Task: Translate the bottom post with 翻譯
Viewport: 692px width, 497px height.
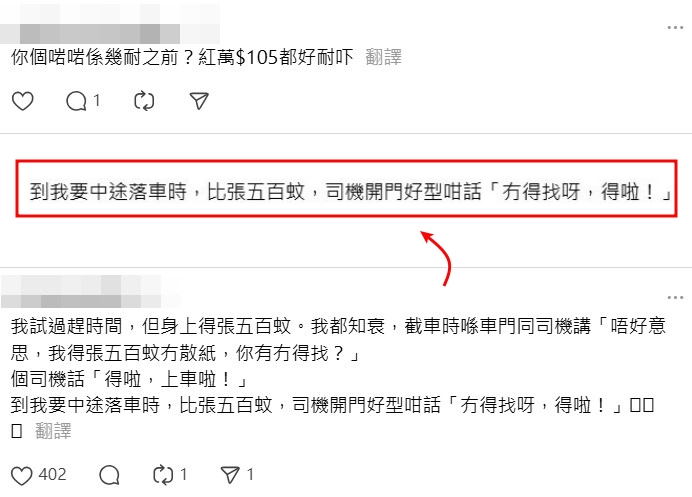Action: [x=53, y=431]
